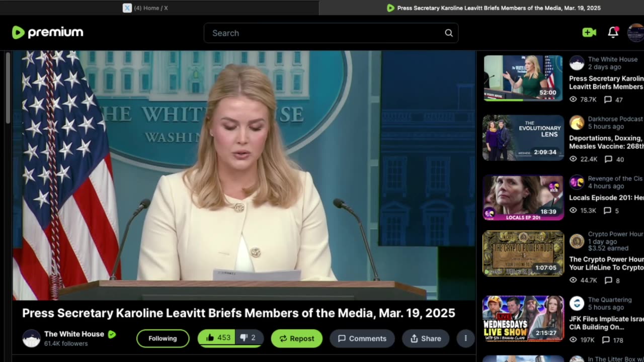
Task: Click the search magnifier icon
Action: (449, 33)
